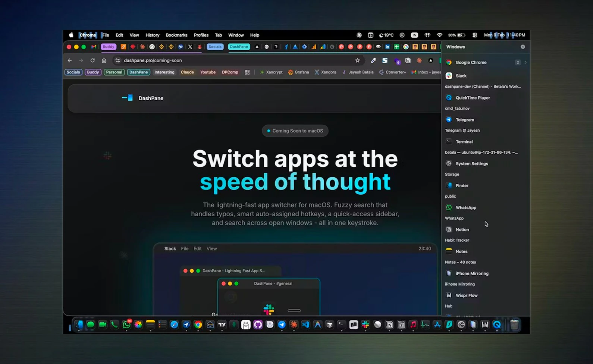
Task: Open the Socials bookmarks folder
Action: click(73, 72)
